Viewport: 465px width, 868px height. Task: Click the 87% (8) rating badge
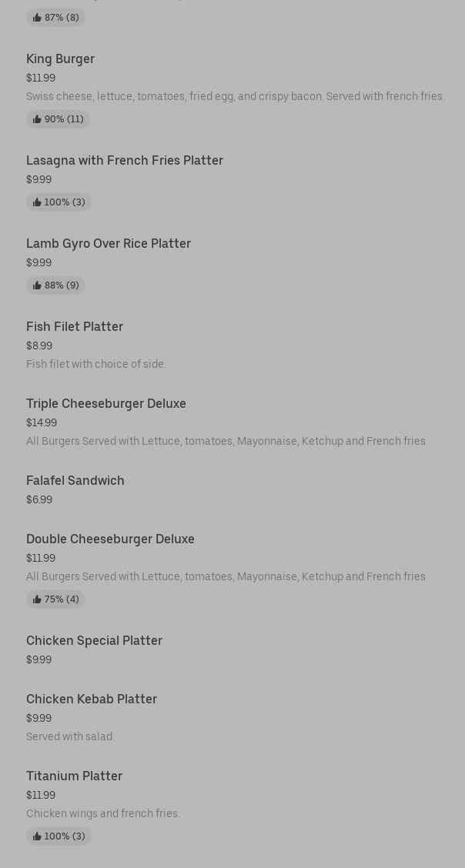(x=55, y=18)
